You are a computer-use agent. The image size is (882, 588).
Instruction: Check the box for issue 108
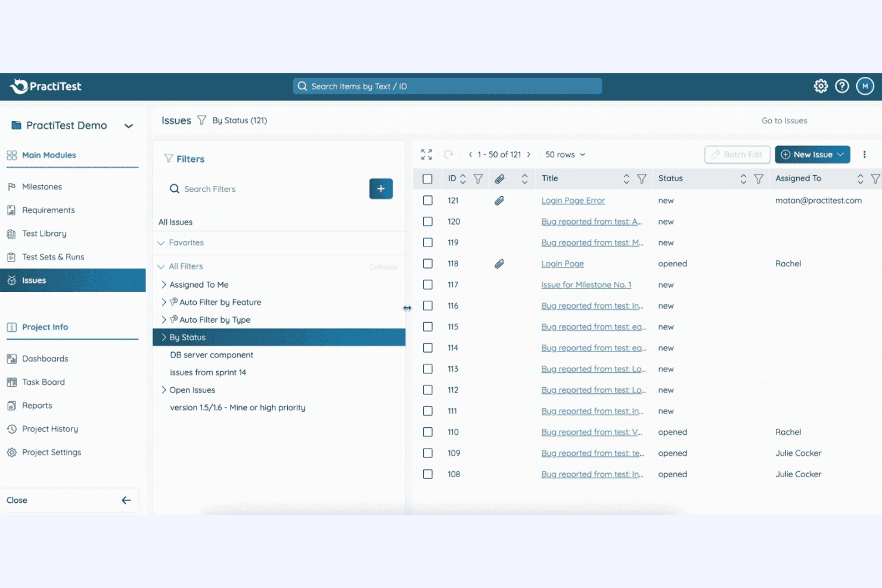click(427, 474)
